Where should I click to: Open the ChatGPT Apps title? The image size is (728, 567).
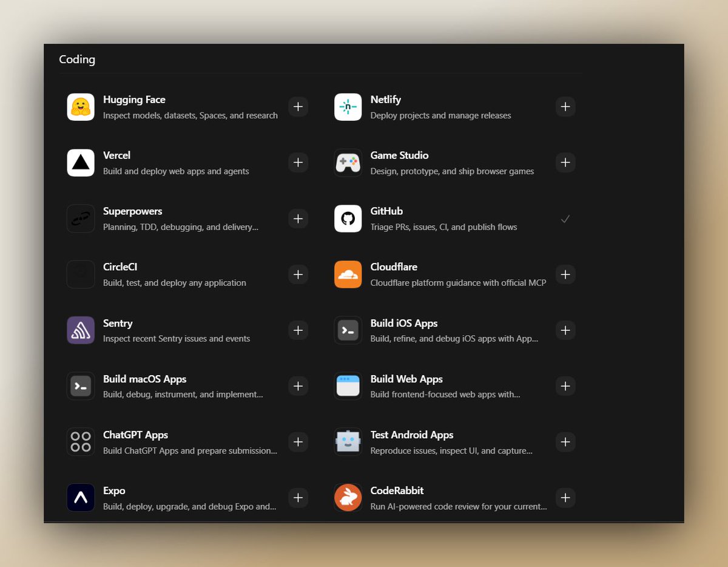pyautogui.click(x=135, y=435)
